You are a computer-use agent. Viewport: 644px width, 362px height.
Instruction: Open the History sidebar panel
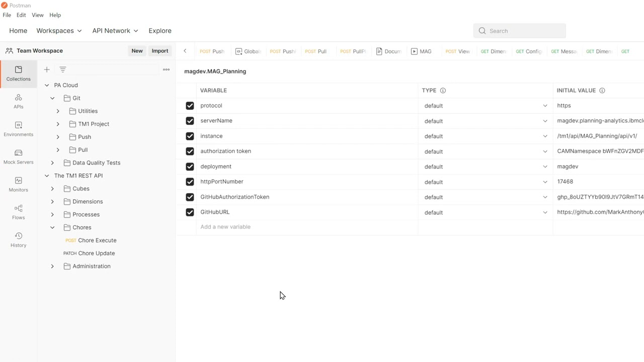coord(18,239)
